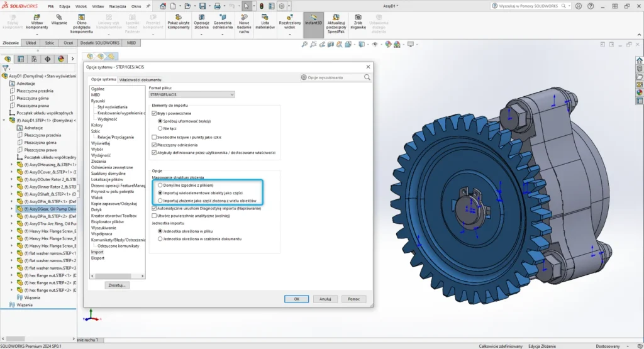Click search magnifier in options dialog

point(367,77)
